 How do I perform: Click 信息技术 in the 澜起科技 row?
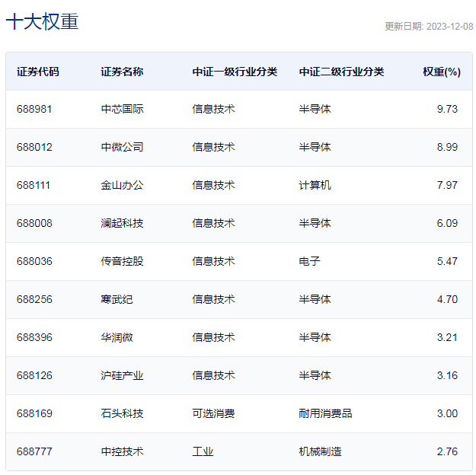point(213,223)
